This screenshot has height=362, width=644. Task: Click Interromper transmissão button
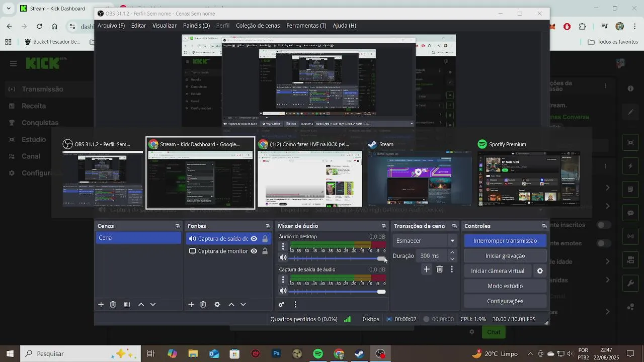(x=505, y=241)
